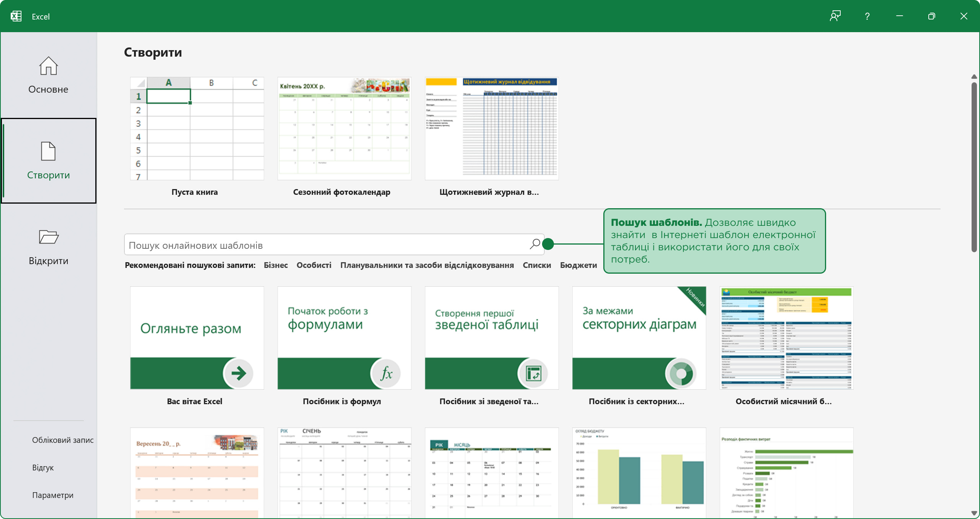Click the magnifier search icon
The image size is (980, 519).
(535, 244)
